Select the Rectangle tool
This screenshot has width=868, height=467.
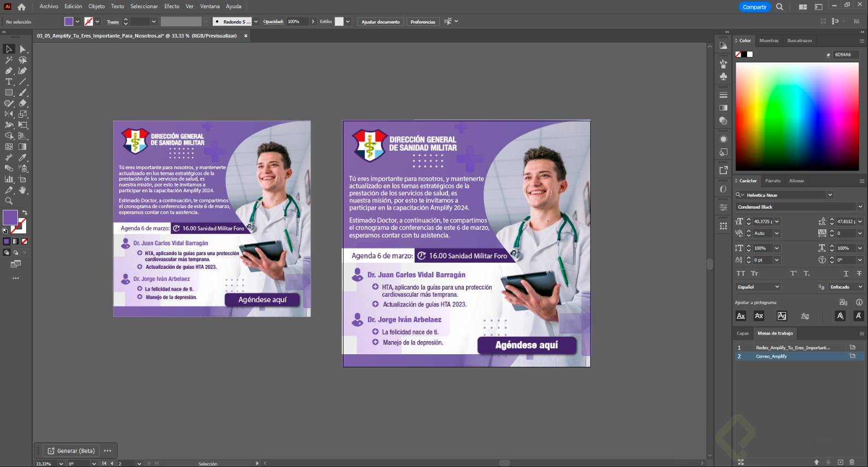tap(9, 93)
